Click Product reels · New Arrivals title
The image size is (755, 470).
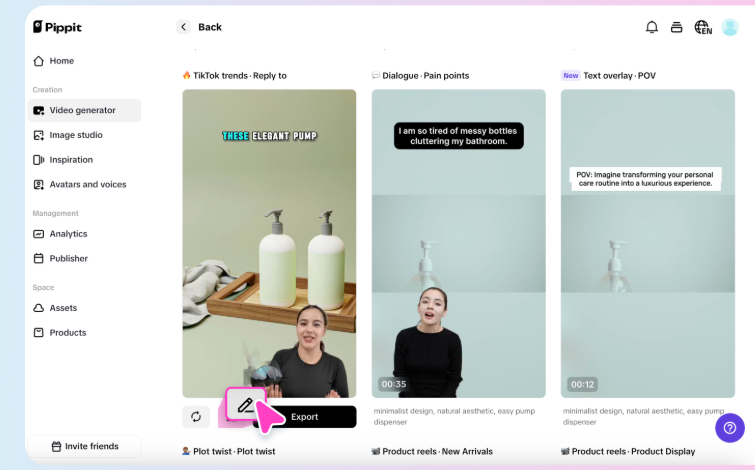438,452
